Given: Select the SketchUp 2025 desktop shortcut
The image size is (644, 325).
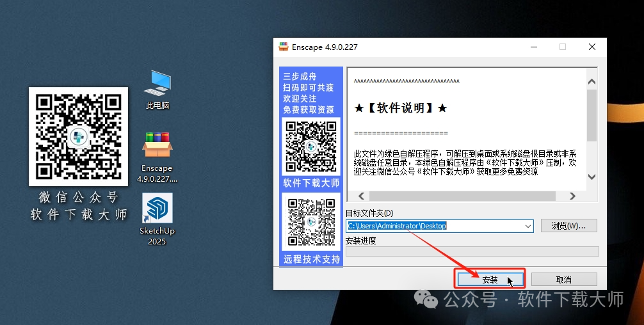Looking at the screenshot, I should pyautogui.click(x=157, y=219).
